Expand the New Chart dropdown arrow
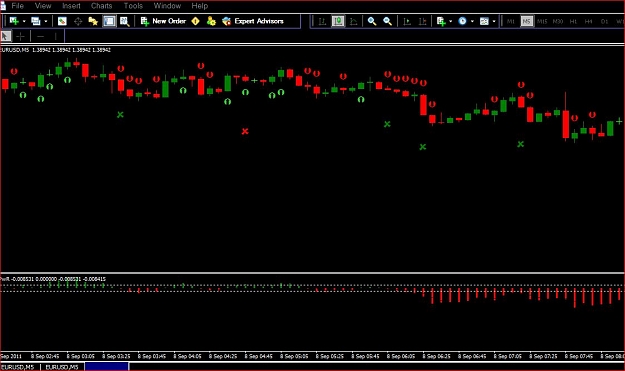 [24, 21]
